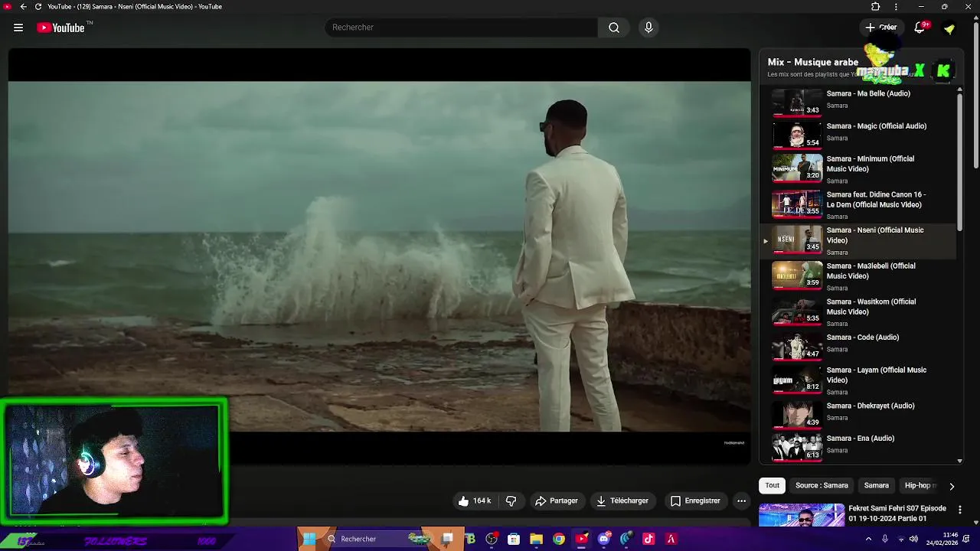Select the Hip-hop filter chip
The image size is (980, 551).
(x=919, y=485)
